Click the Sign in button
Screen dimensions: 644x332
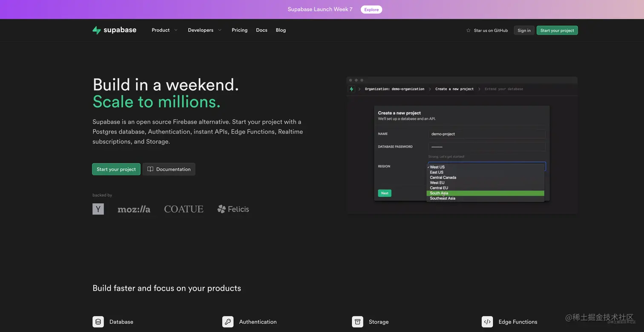click(524, 30)
